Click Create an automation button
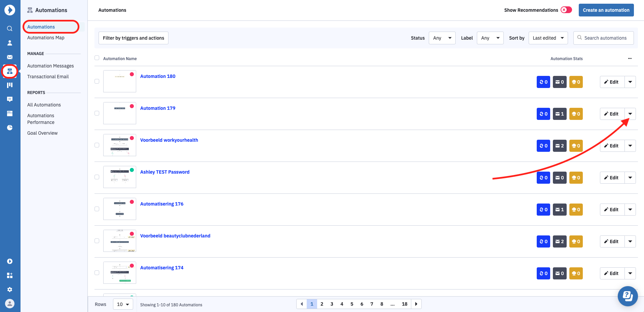The width and height of the screenshot is (644, 312). click(x=606, y=10)
